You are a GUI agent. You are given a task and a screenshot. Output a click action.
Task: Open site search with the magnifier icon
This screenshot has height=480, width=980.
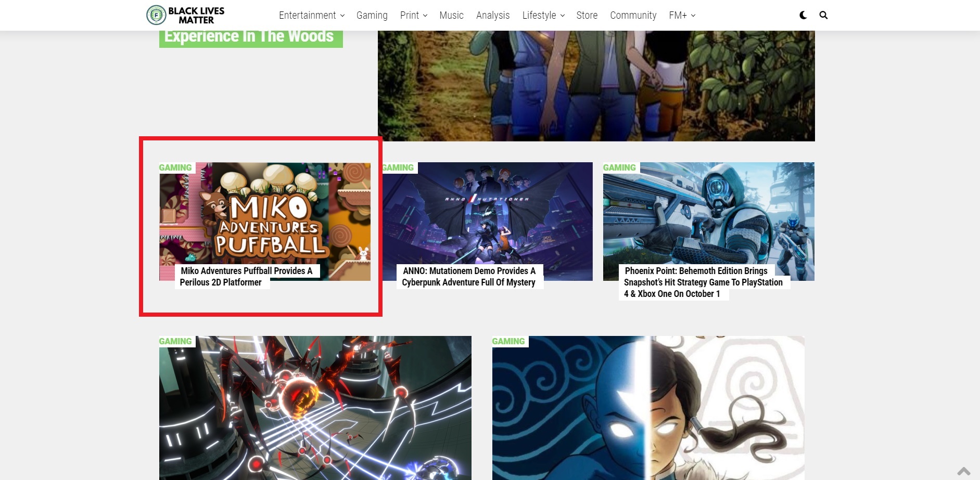tap(823, 15)
